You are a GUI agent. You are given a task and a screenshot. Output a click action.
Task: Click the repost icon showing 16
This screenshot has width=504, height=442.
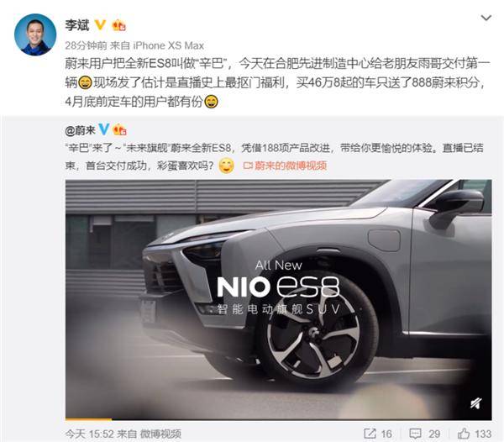point(370,434)
